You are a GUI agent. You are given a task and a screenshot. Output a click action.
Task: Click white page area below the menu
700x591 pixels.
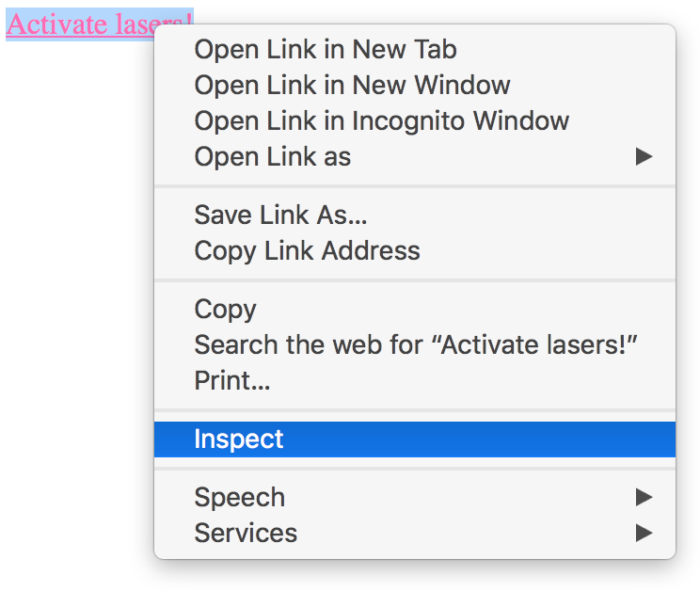(414, 577)
